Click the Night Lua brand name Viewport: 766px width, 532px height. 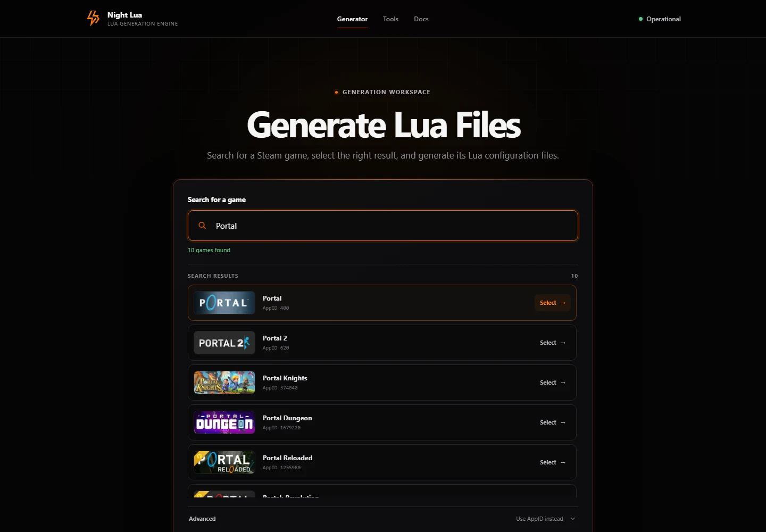(x=124, y=15)
